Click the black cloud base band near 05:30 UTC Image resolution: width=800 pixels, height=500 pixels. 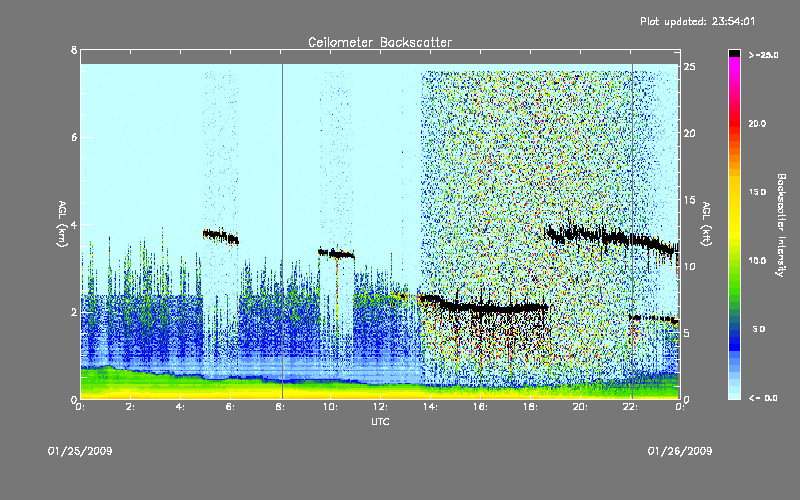point(220,236)
